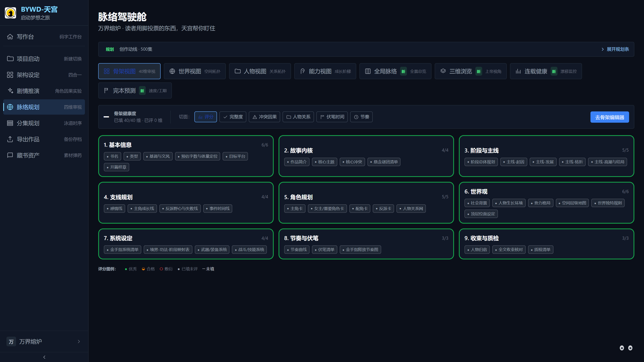Click the 剧情推演 sparkle icon
The image size is (644, 362).
[10, 91]
